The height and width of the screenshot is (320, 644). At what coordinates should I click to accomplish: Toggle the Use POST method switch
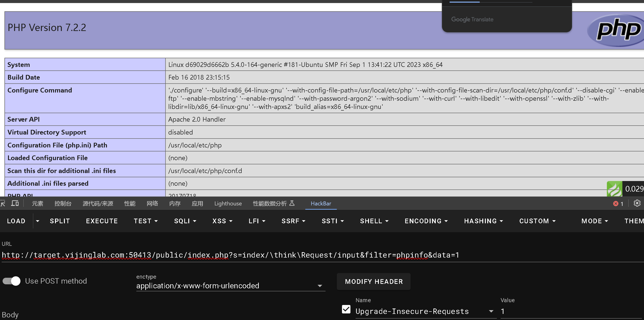tap(12, 281)
